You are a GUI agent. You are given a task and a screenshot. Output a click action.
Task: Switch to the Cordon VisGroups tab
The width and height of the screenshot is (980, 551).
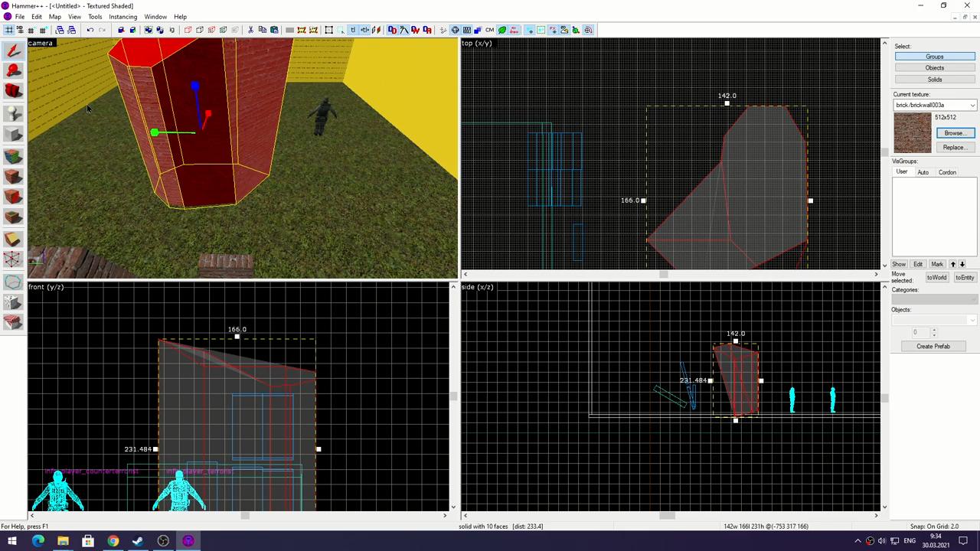pos(947,172)
